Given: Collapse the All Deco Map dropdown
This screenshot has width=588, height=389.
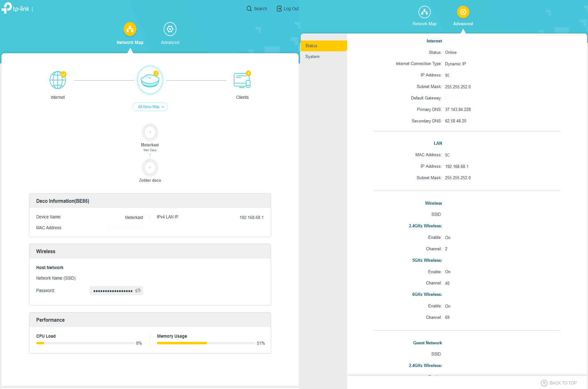Looking at the screenshot, I should pyautogui.click(x=150, y=107).
